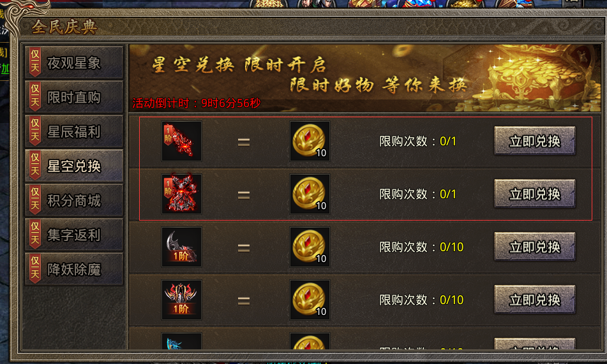
Task: Select the 星空兑换 tab
Action: pyautogui.click(x=74, y=166)
